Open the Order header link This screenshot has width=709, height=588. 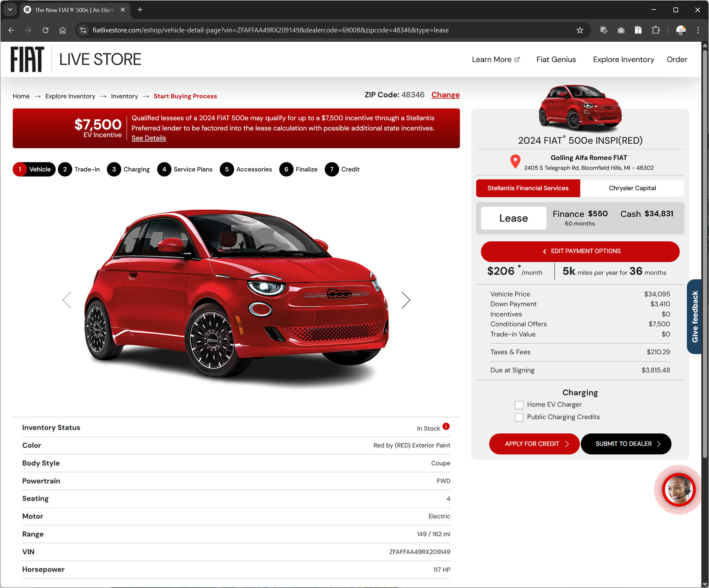(x=677, y=59)
